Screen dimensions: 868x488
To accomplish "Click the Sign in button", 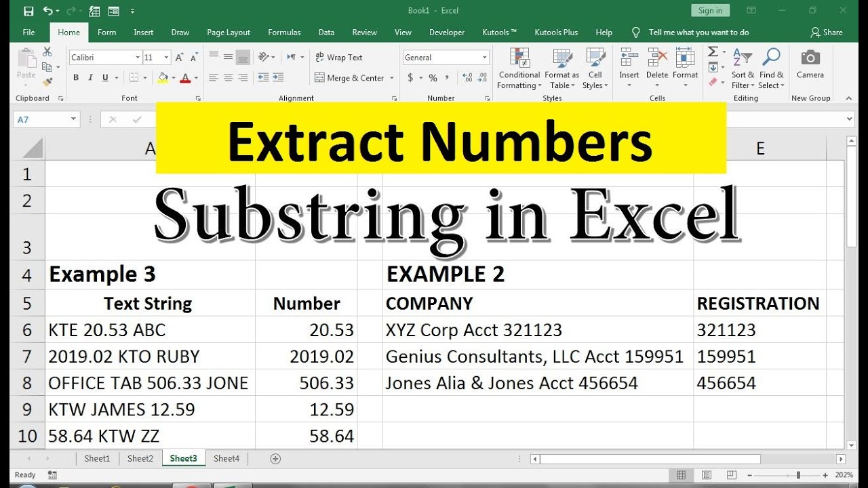I will (710, 10).
